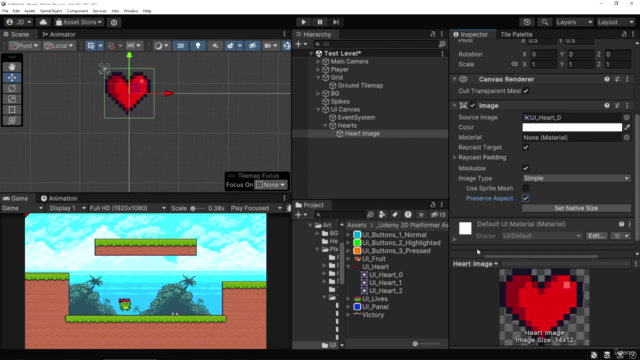640x360 pixels.
Task: Click the Pause button in the toolbar
Action: pos(320,22)
